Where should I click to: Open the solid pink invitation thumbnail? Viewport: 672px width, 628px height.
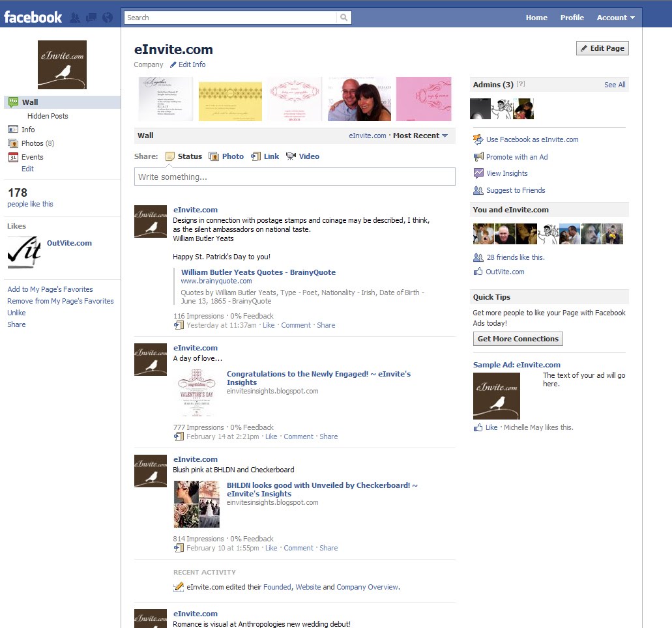pos(424,99)
